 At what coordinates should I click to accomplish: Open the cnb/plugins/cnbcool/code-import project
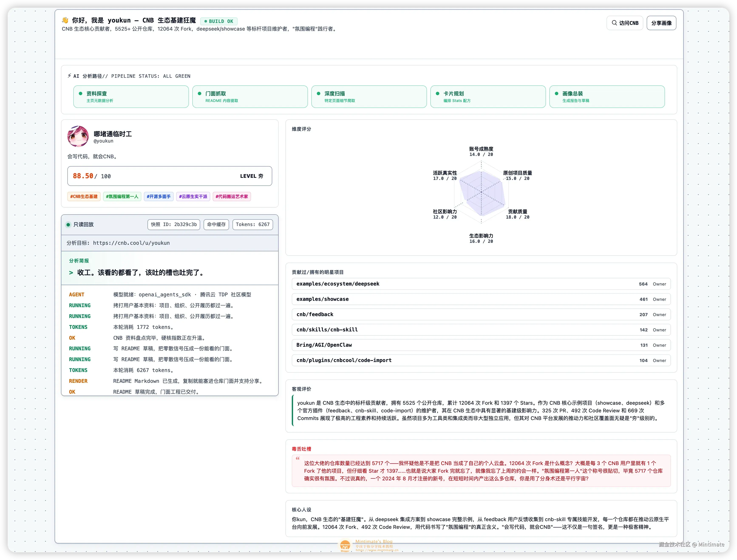pos(481,361)
